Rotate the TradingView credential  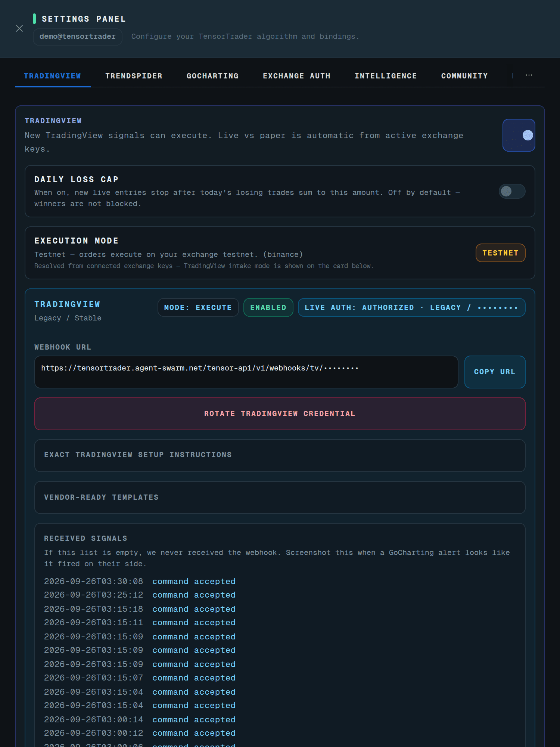tap(280, 414)
